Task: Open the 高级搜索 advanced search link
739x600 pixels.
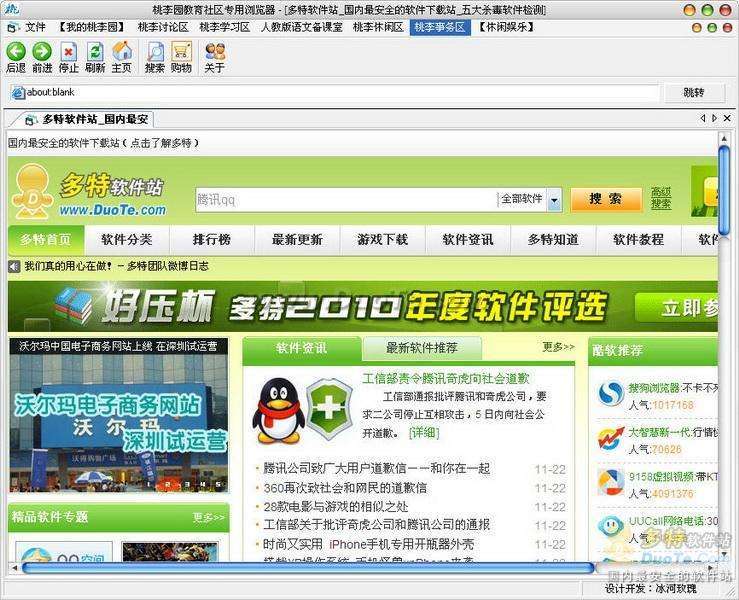Action: (661, 198)
